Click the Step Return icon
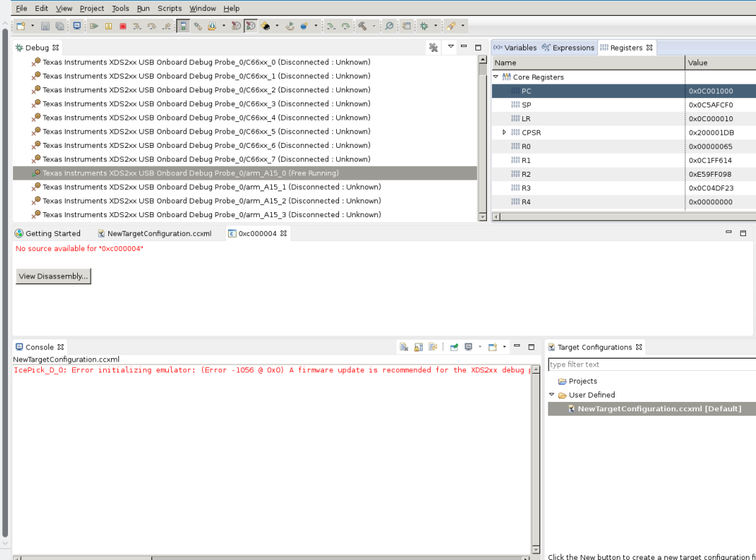This screenshot has width=756, height=560. click(x=167, y=26)
